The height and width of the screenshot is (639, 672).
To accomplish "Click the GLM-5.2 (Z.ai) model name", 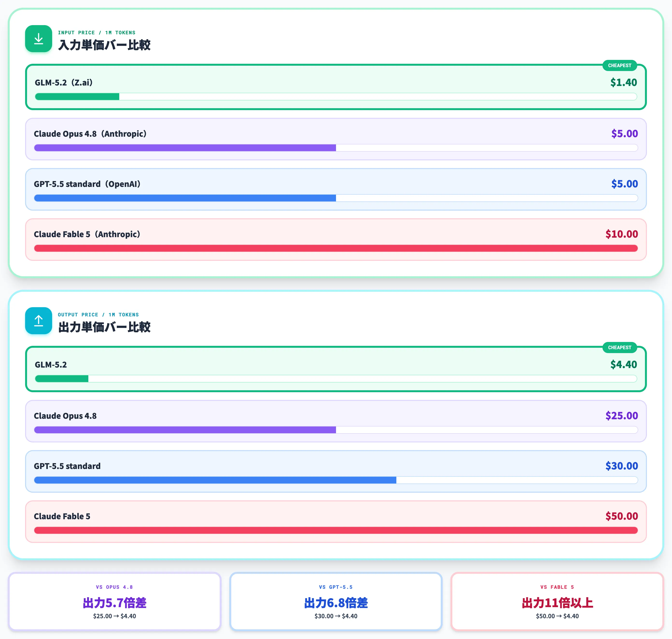I will pyautogui.click(x=64, y=83).
